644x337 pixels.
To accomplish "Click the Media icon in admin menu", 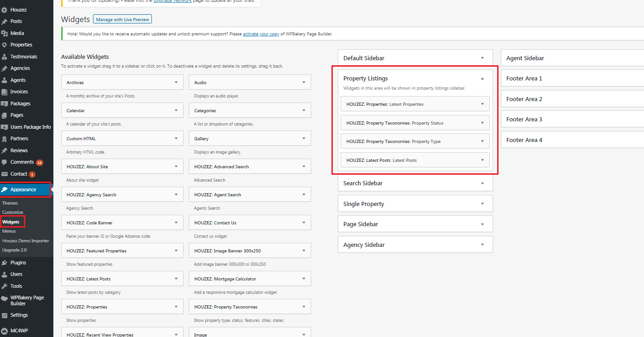I will click(x=4, y=33).
